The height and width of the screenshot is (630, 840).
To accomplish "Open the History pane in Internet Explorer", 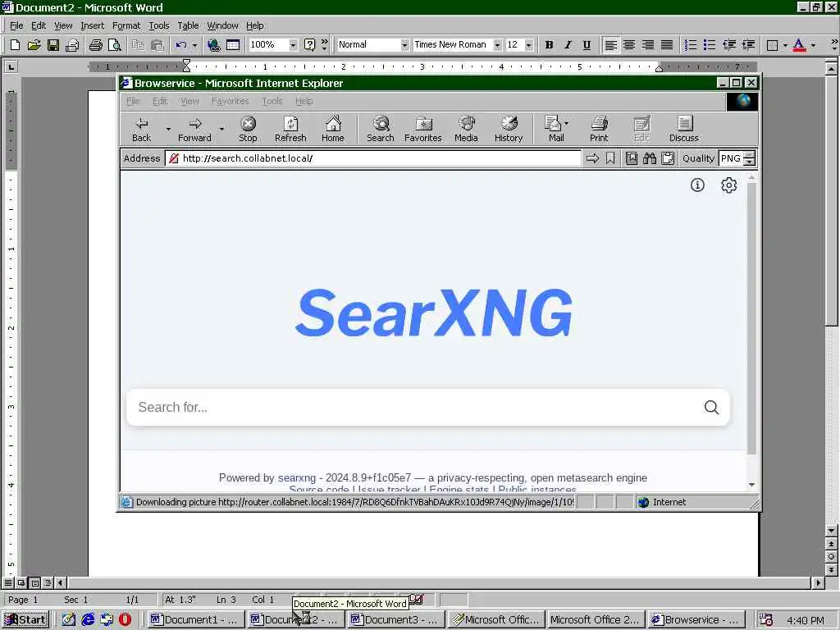I will [509, 130].
